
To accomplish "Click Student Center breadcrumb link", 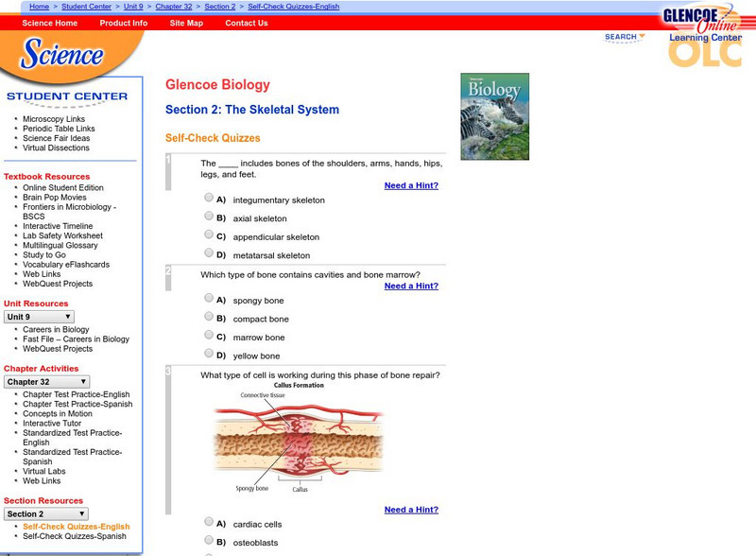I will pos(86,7).
